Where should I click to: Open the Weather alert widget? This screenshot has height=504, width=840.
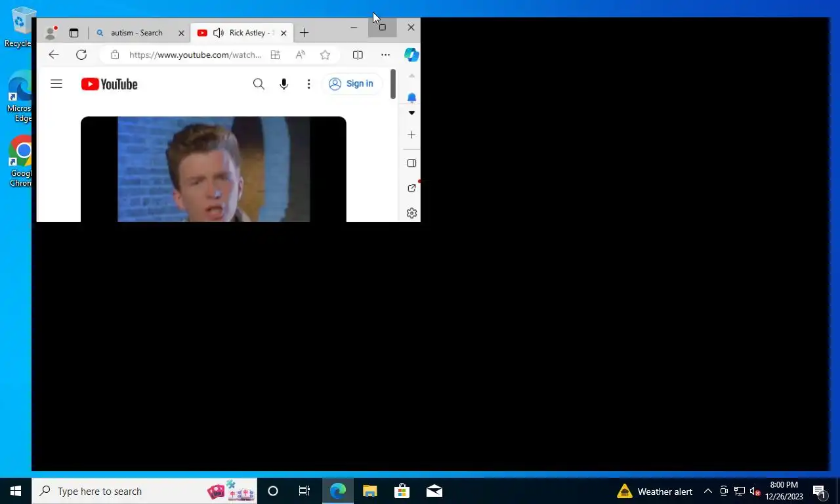click(655, 492)
